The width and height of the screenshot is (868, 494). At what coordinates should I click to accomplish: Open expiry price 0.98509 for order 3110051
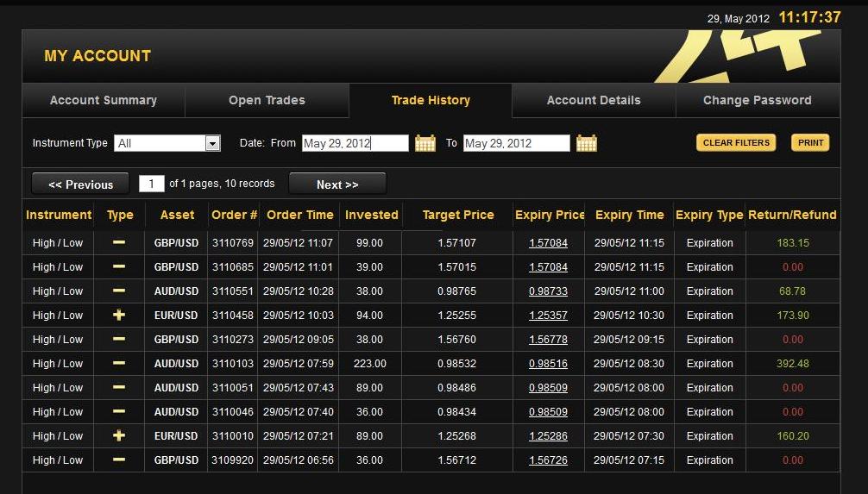click(548, 388)
